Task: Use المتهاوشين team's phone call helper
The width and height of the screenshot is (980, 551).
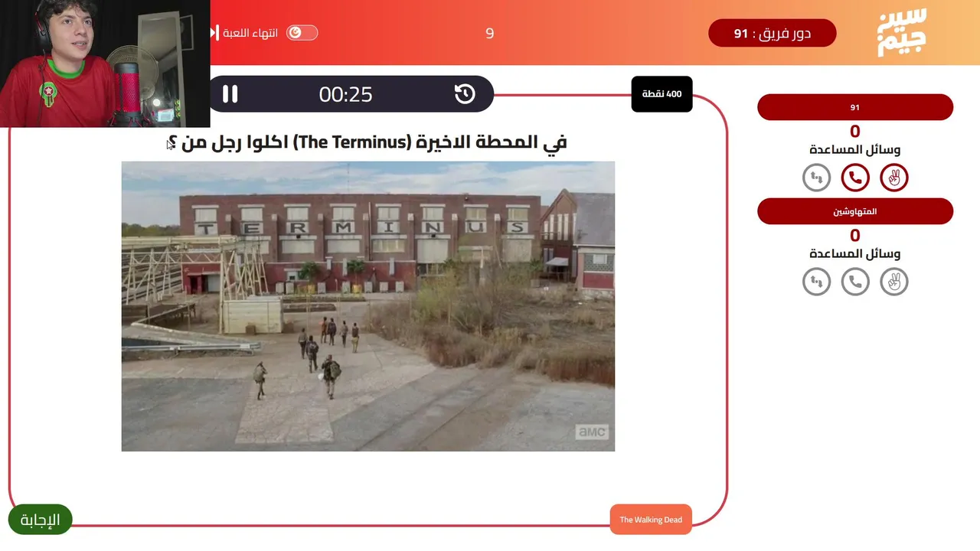Action: point(855,282)
